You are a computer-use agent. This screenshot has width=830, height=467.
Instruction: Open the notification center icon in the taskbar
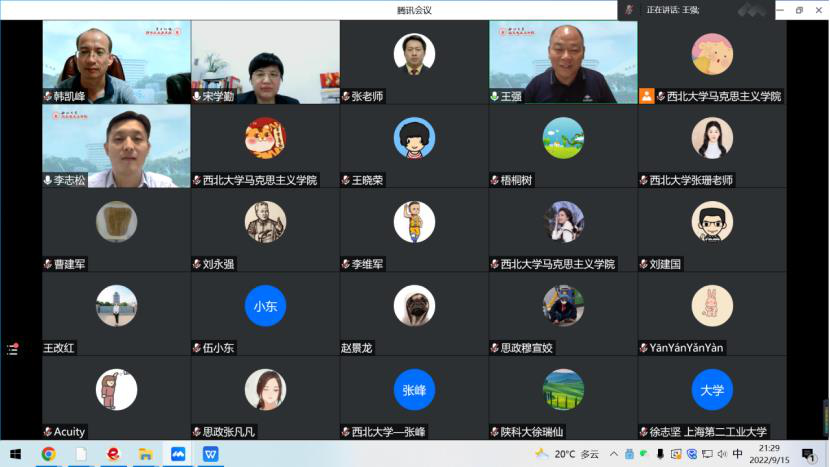808,454
